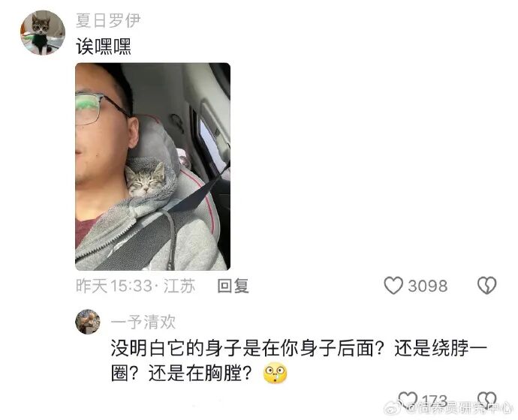Open the attached car photo
518x420 pixels.
point(153,166)
